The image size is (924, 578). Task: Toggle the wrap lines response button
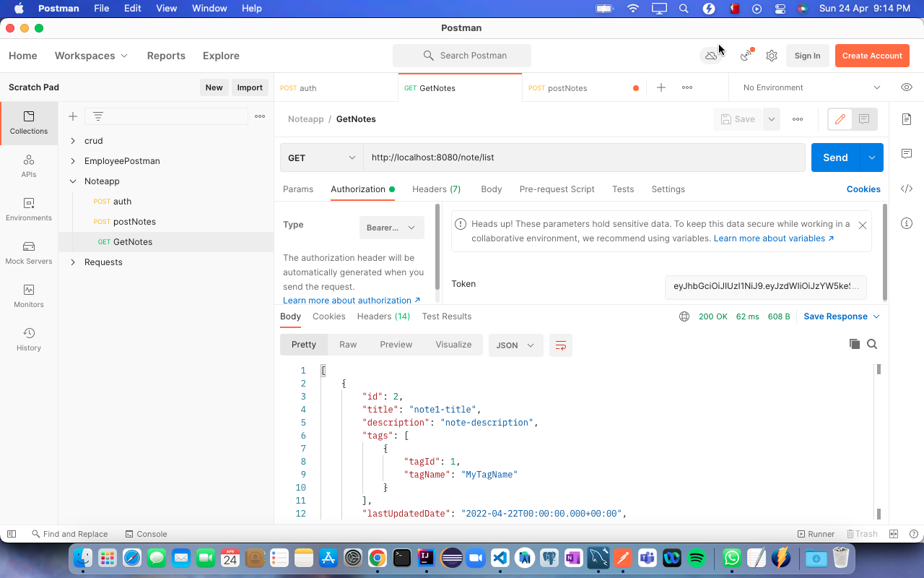[561, 345]
